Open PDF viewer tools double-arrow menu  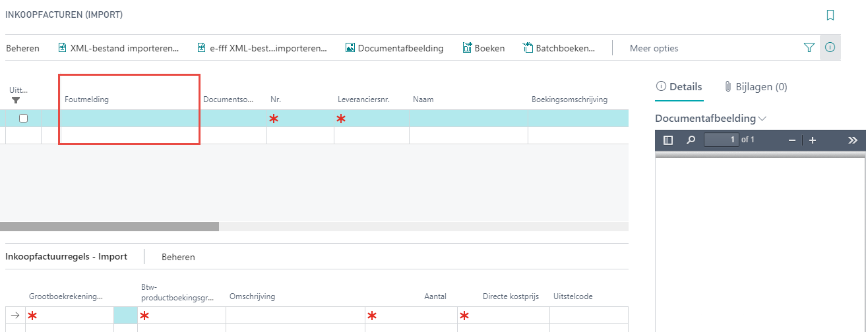point(852,140)
